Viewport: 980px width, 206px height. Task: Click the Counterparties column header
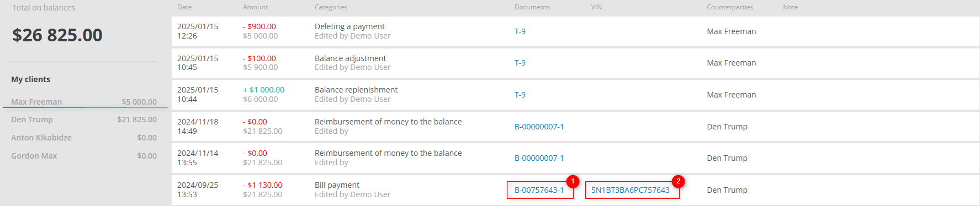(x=730, y=7)
